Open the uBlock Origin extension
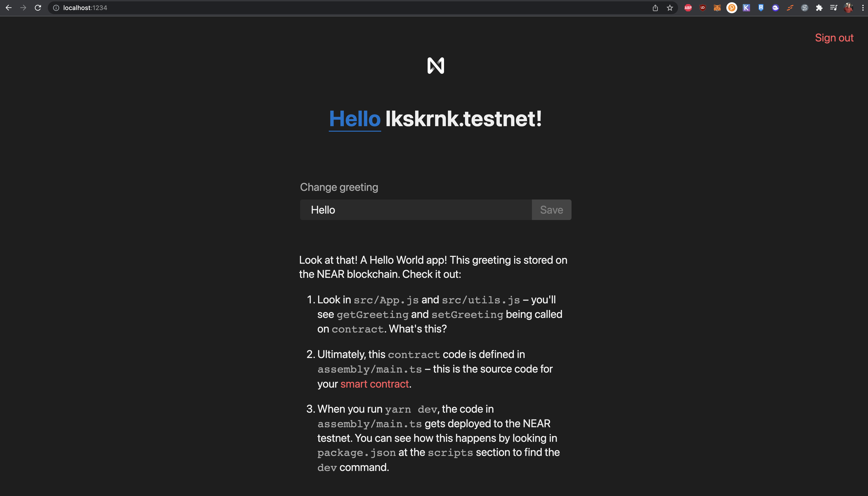Image resolution: width=868 pixels, height=496 pixels. pyautogui.click(x=702, y=8)
